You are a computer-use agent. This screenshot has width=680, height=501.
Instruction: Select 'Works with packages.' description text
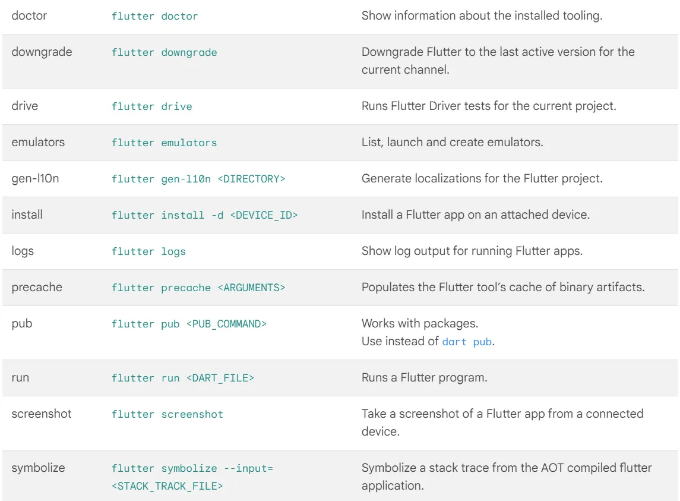[x=420, y=324]
